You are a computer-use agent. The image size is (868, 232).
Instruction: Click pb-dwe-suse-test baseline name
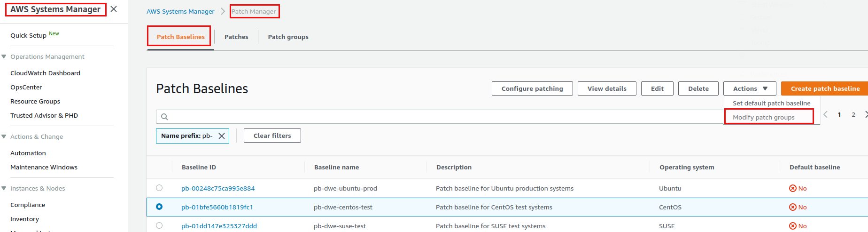pyautogui.click(x=340, y=226)
